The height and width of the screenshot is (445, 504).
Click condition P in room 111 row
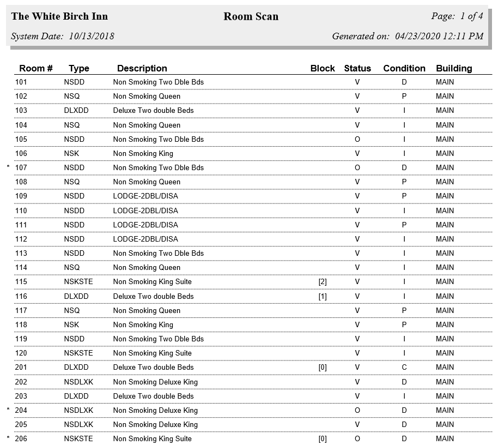point(404,225)
